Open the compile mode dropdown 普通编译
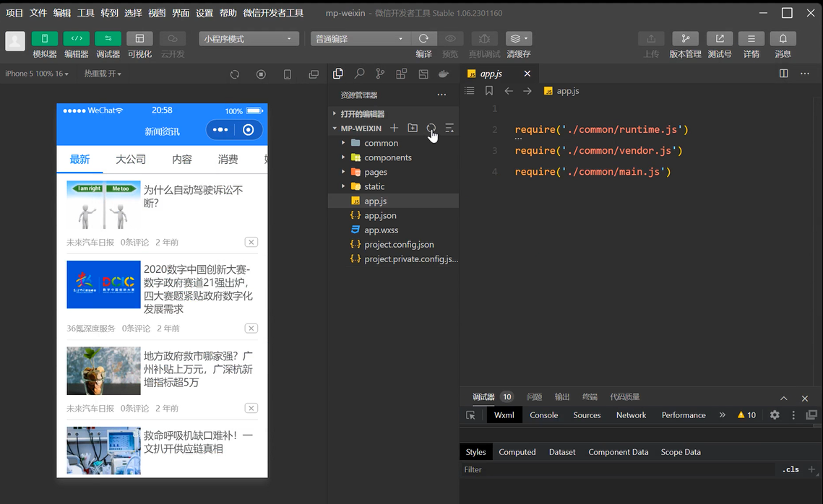 pyautogui.click(x=361, y=39)
